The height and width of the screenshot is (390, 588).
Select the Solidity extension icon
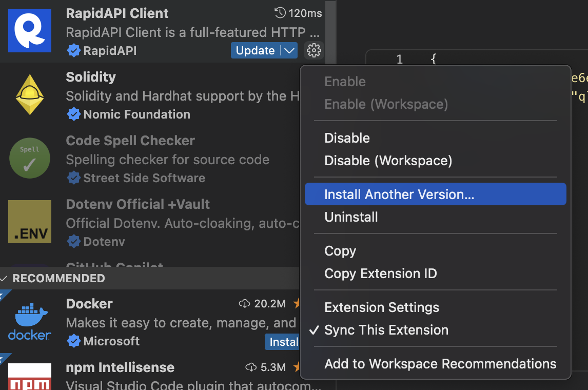[29, 94]
